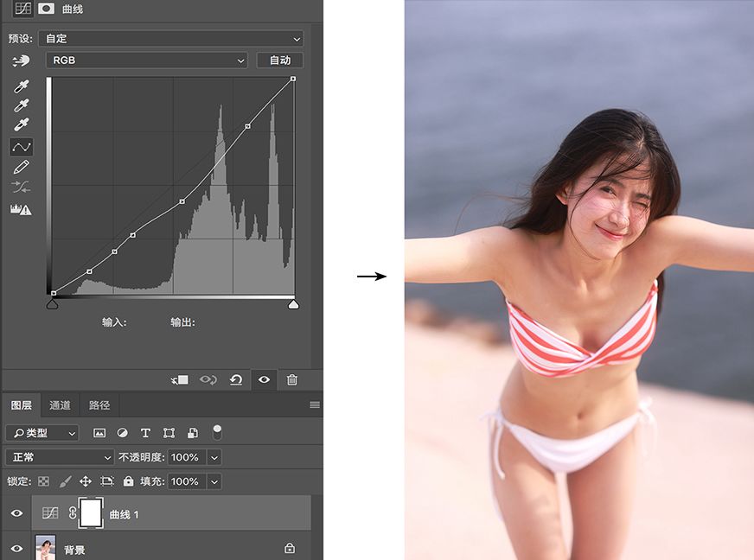Open the RGB channel dropdown
This screenshot has height=560, width=754.
tap(147, 60)
